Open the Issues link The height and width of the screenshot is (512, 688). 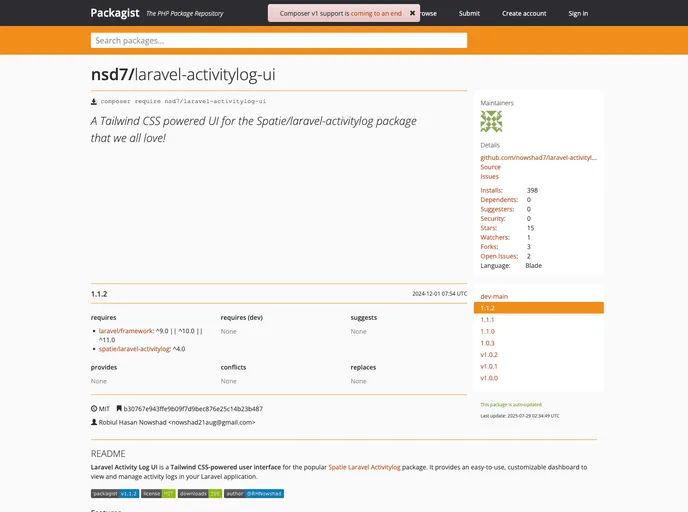pos(489,176)
